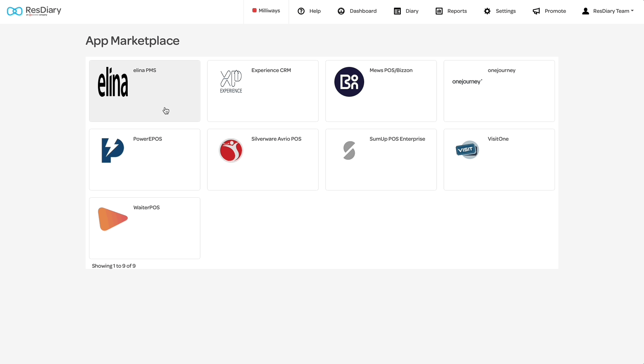644x364 pixels.
Task: Click the XP Experience logo
Action: point(231,82)
